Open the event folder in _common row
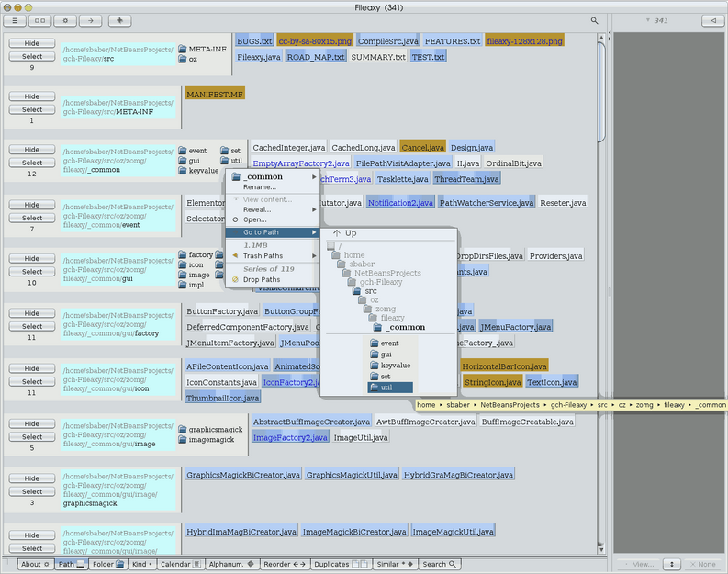 pyautogui.click(x=193, y=151)
